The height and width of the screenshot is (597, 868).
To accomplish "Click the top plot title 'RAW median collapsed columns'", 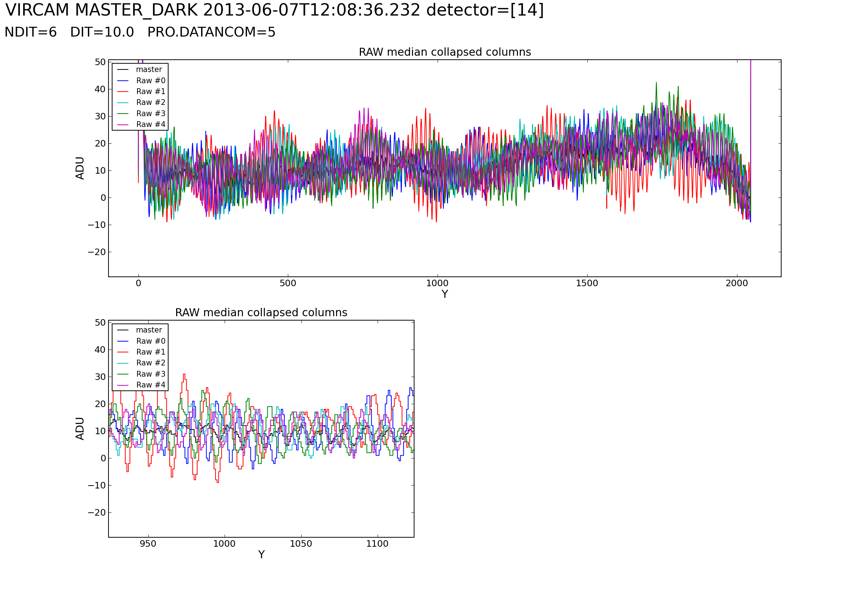I will pyautogui.click(x=445, y=52).
